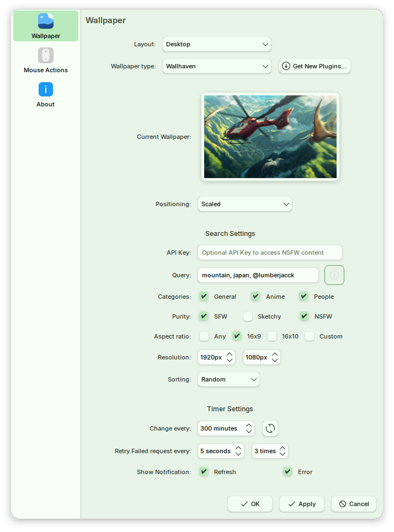Screen dimensions: 394x532
Task: Click Get New Plugins button
Action: click(x=315, y=66)
